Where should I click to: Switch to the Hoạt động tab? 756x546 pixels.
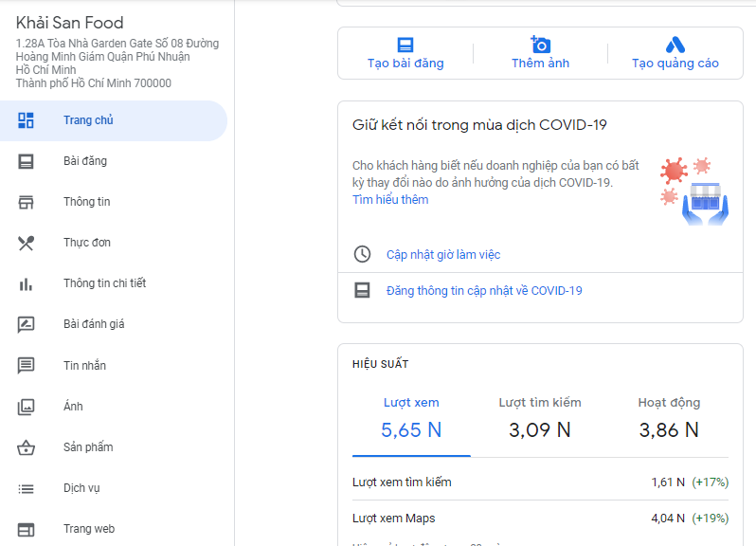click(x=669, y=418)
